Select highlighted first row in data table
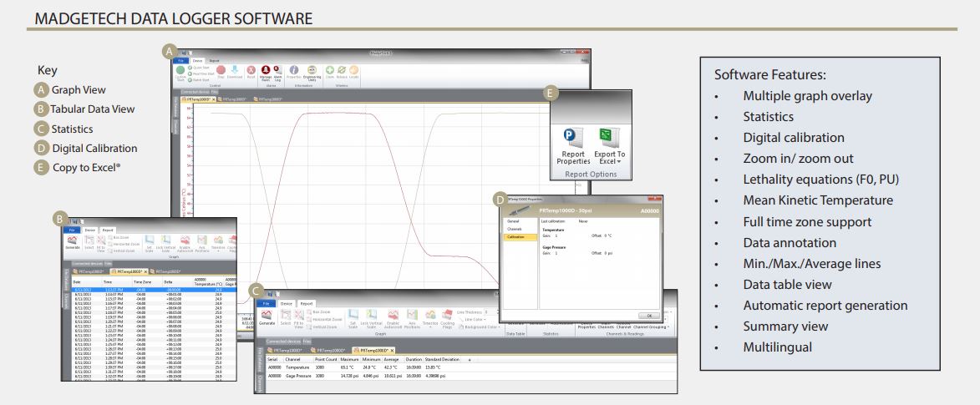The width and height of the screenshot is (980, 405). (154, 290)
